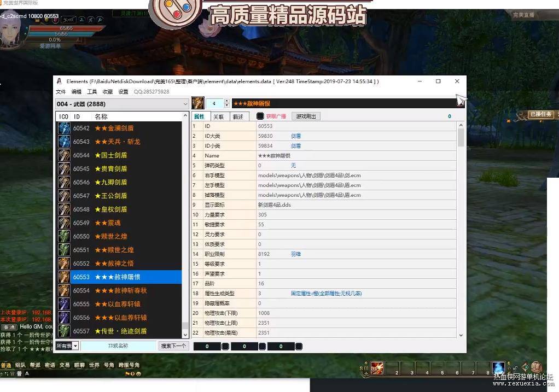This screenshot has height=392, width=559.
Task: Activate the first skill icon in the game hotbar
Action: click(377, 368)
